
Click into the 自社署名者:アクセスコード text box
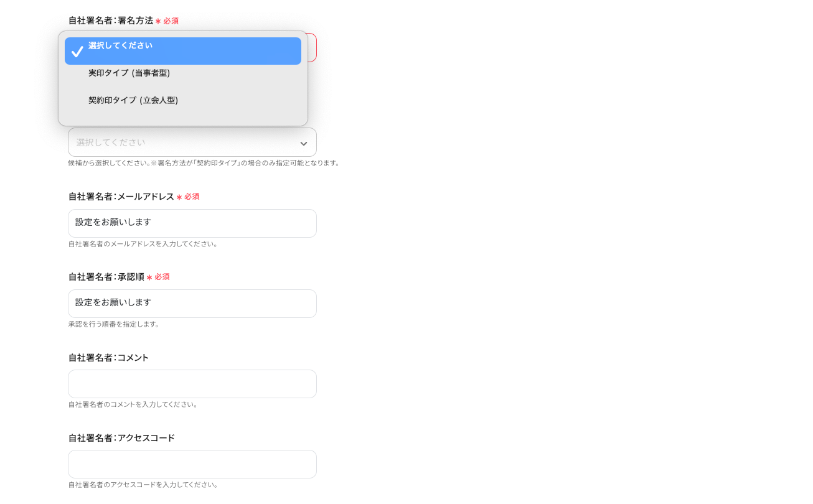(192, 464)
